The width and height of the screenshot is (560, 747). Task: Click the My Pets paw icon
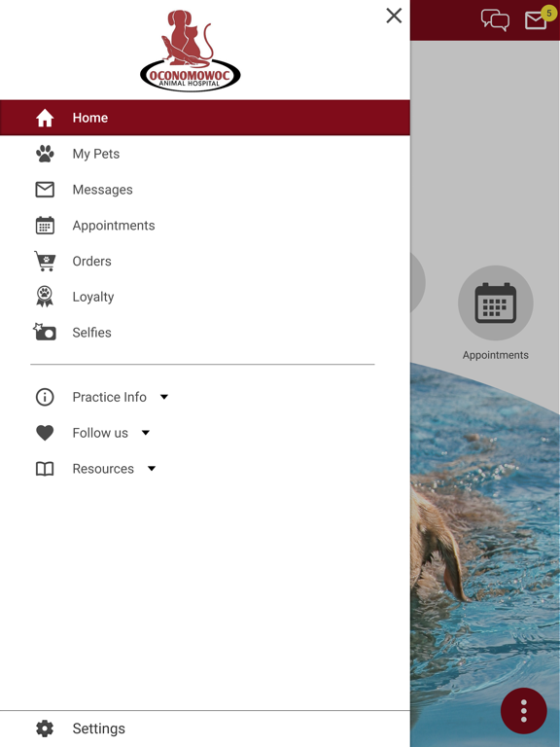45,154
